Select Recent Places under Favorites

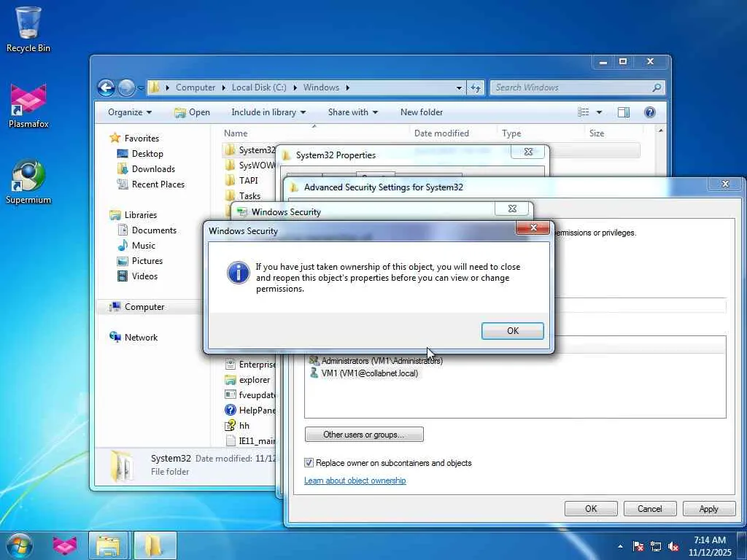point(158,184)
